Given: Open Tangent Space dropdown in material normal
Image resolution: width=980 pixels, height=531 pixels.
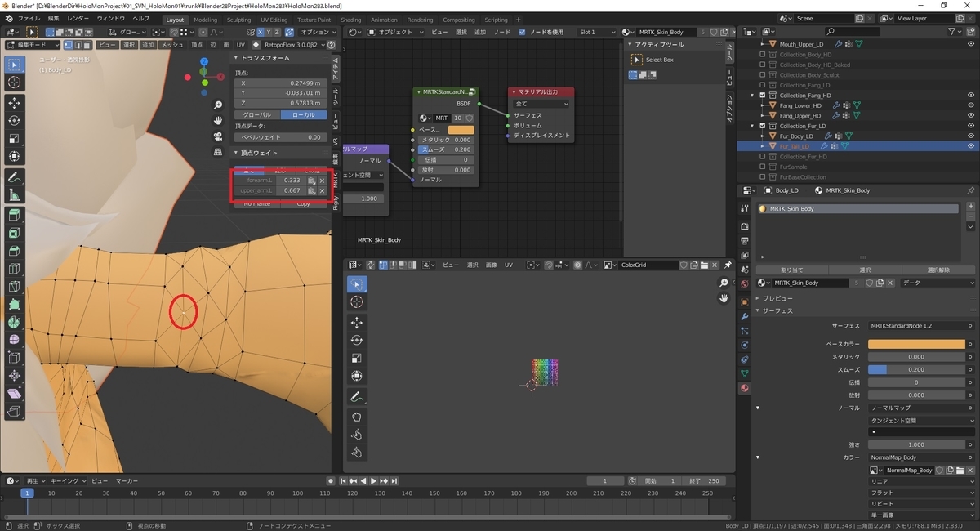Looking at the screenshot, I should (922, 420).
